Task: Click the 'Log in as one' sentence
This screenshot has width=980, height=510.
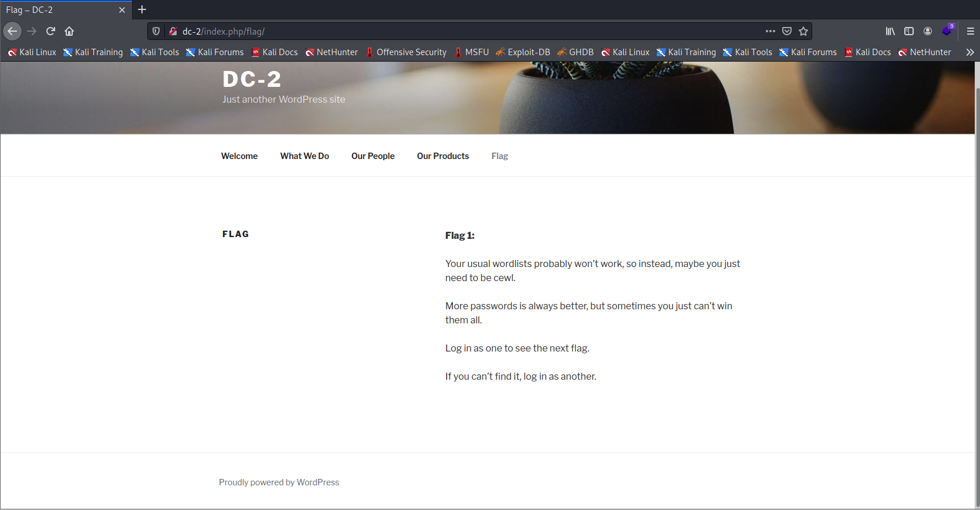Action: (x=517, y=348)
